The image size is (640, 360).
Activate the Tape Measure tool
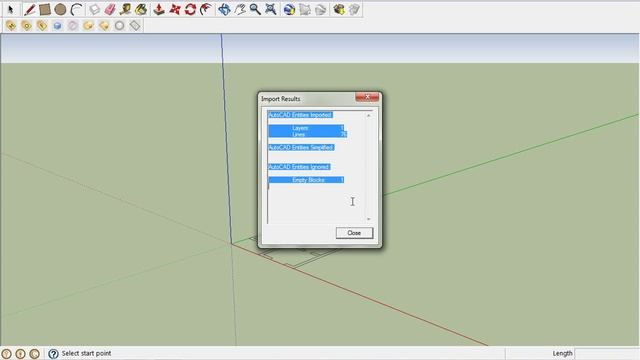[x=125, y=9]
